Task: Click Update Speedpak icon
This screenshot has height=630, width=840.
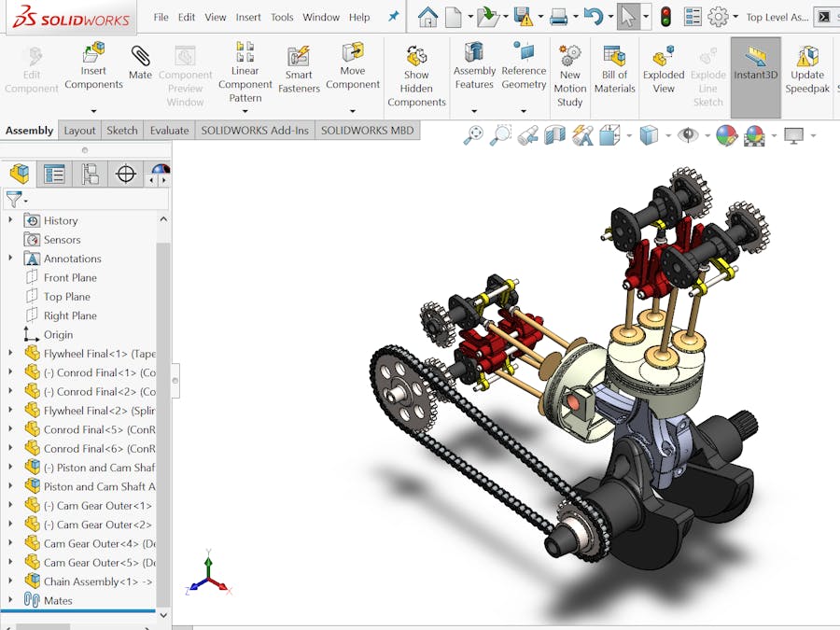Action: point(807,63)
